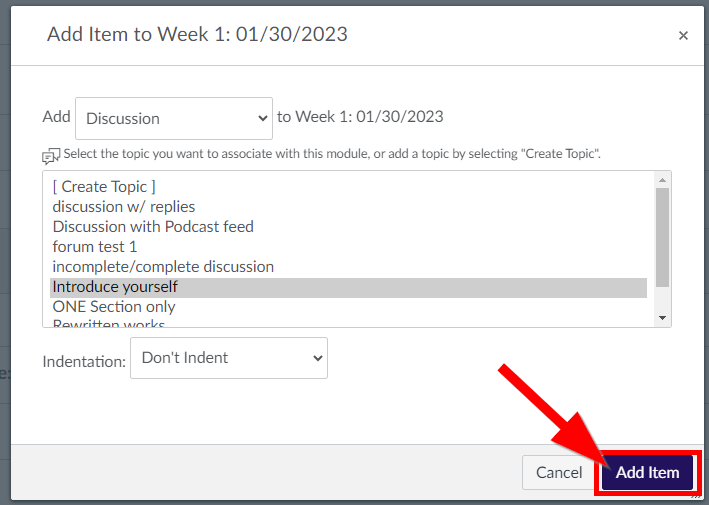
Task: Click the topic list scroll-up arrow
Action: (x=662, y=180)
